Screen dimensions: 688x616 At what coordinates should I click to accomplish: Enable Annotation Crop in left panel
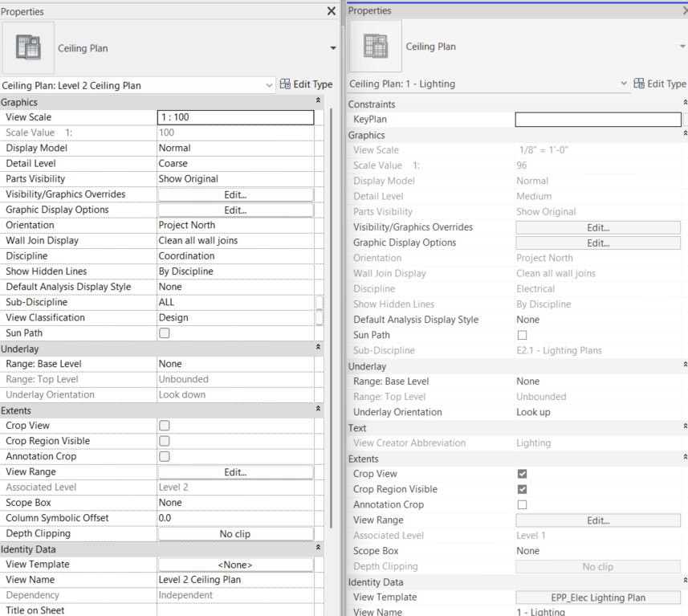(x=164, y=456)
